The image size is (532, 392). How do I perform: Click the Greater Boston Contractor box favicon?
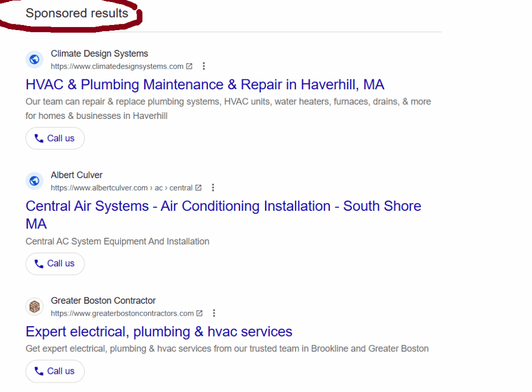[x=34, y=306]
